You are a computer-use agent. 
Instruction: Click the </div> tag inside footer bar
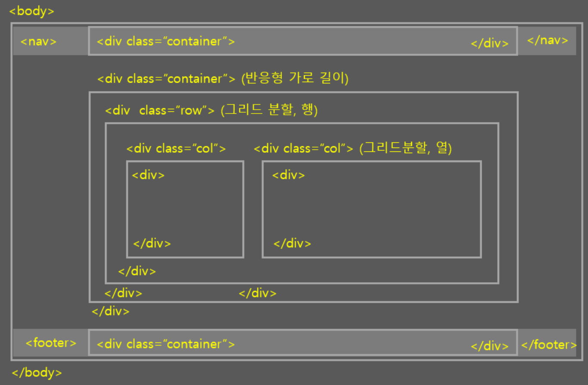click(490, 346)
